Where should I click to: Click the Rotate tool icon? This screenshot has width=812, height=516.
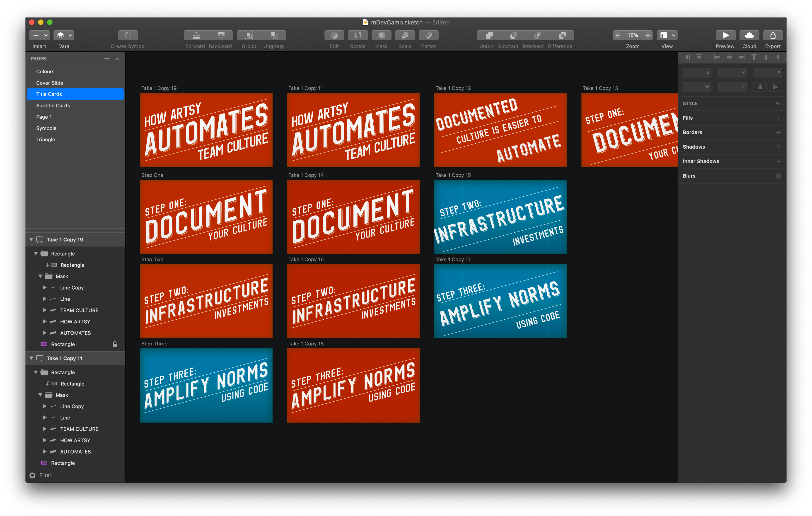(x=358, y=35)
